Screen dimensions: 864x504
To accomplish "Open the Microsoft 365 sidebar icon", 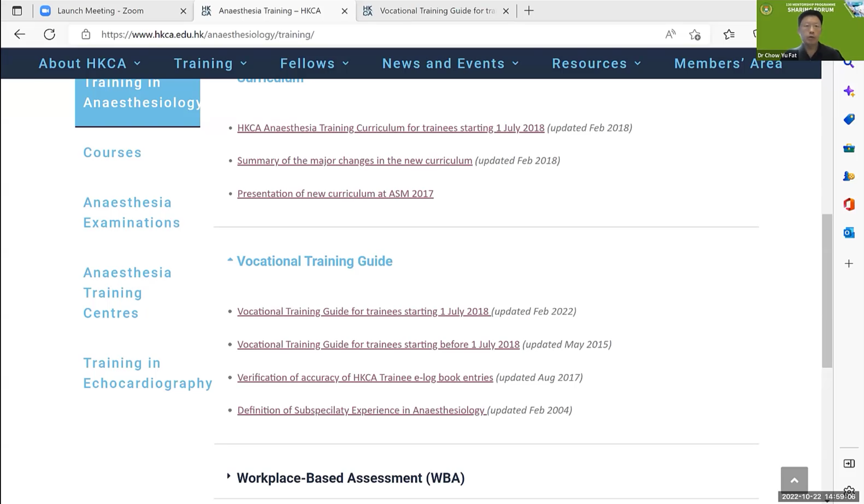I will (x=849, y=204).
